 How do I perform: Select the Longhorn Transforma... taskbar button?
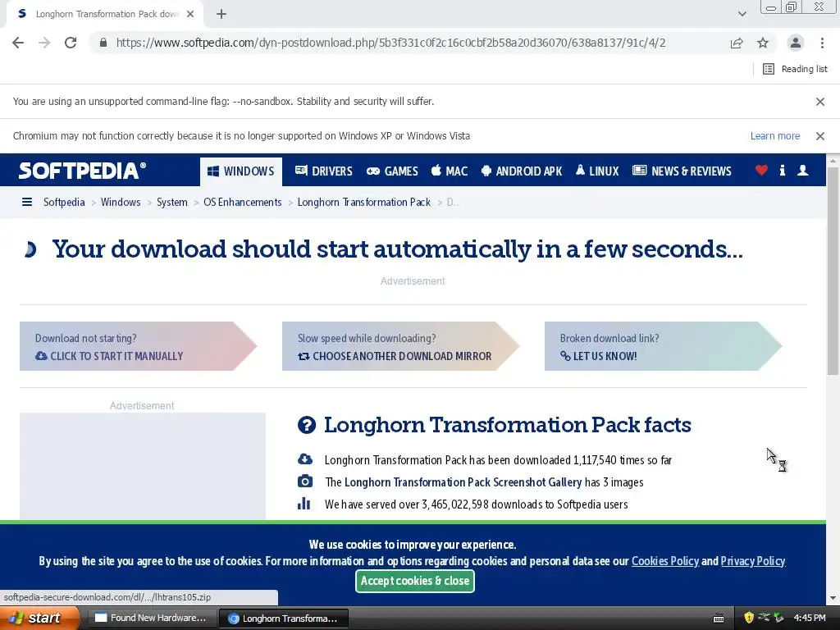(x=284, y=619)
